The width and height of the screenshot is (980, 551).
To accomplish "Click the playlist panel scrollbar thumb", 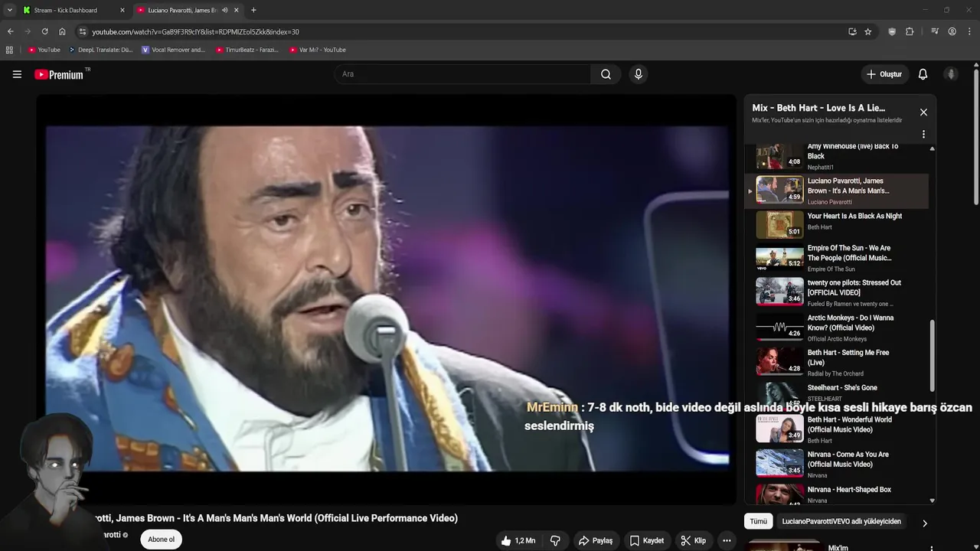I will [932, 356].
